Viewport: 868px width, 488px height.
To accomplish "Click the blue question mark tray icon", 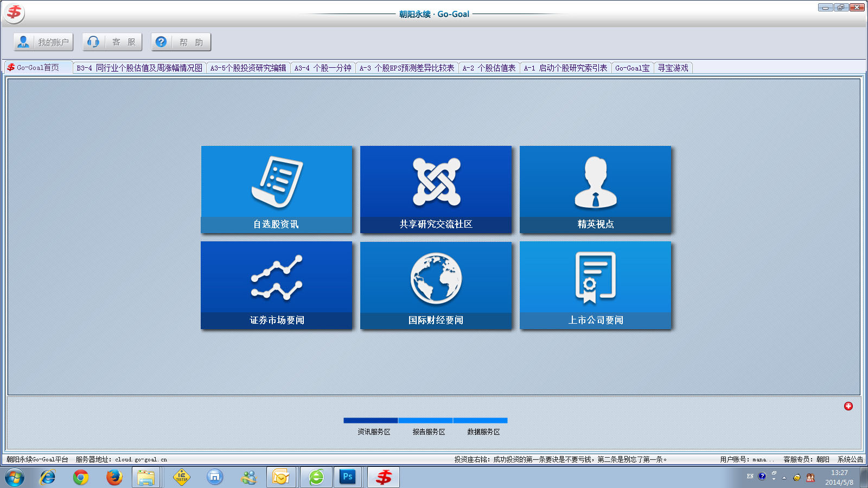I will 762,476.
